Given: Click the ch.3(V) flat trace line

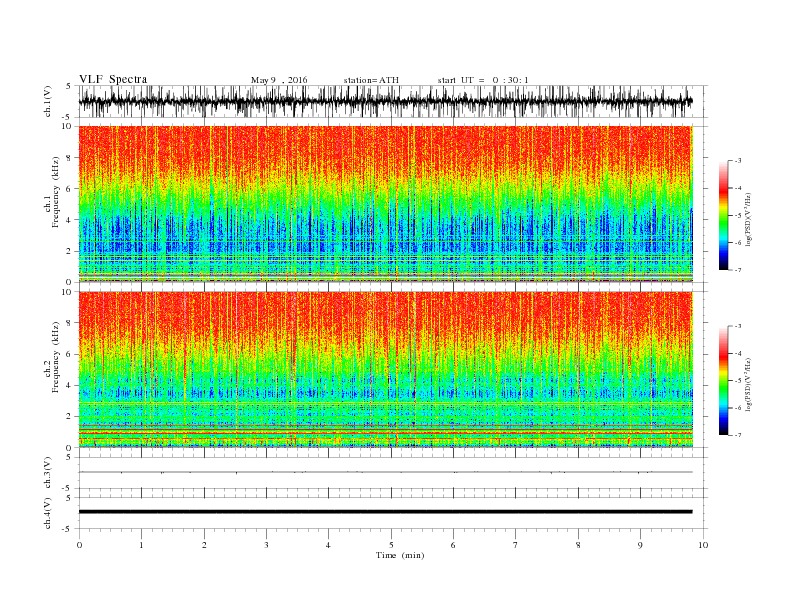Looking at the screenshot, I should pos(386,472).
